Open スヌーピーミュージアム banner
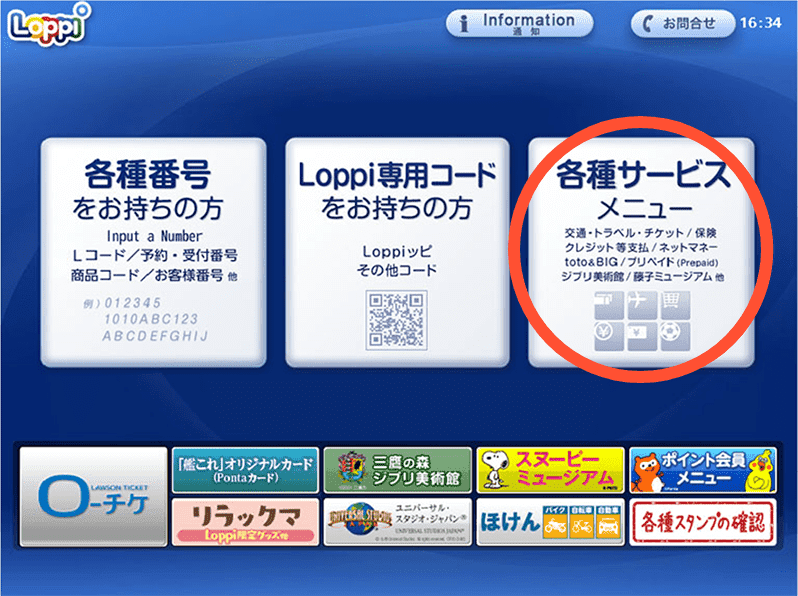This screenshot has height=596, width=798. coord(550,470)
